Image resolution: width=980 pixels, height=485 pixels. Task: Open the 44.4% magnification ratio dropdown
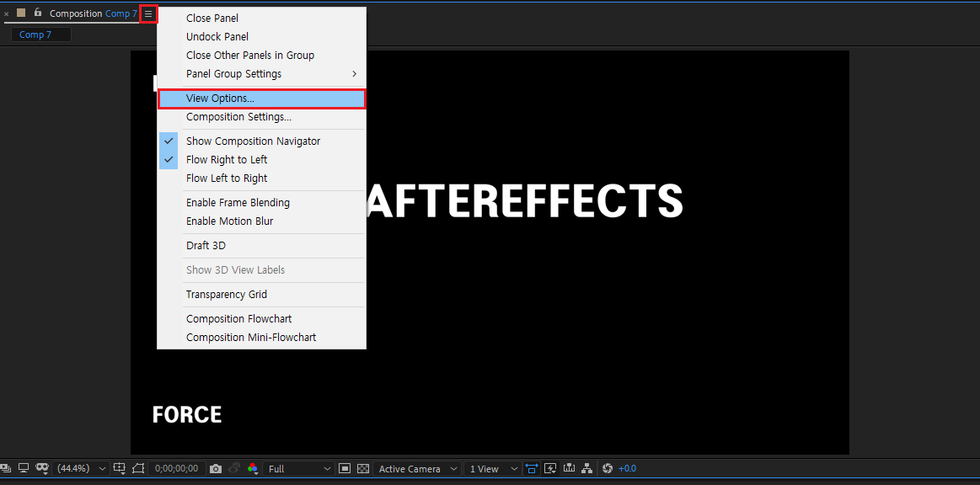[x=81, y=469]
